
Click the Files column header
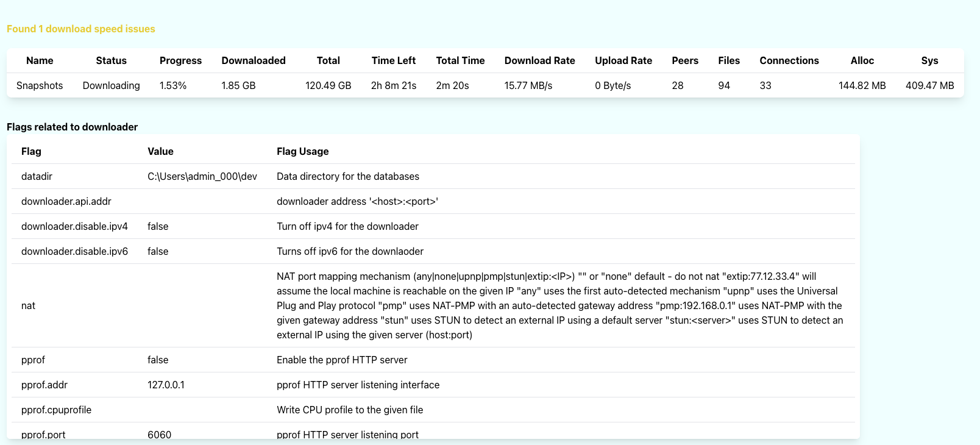point(729,60)
